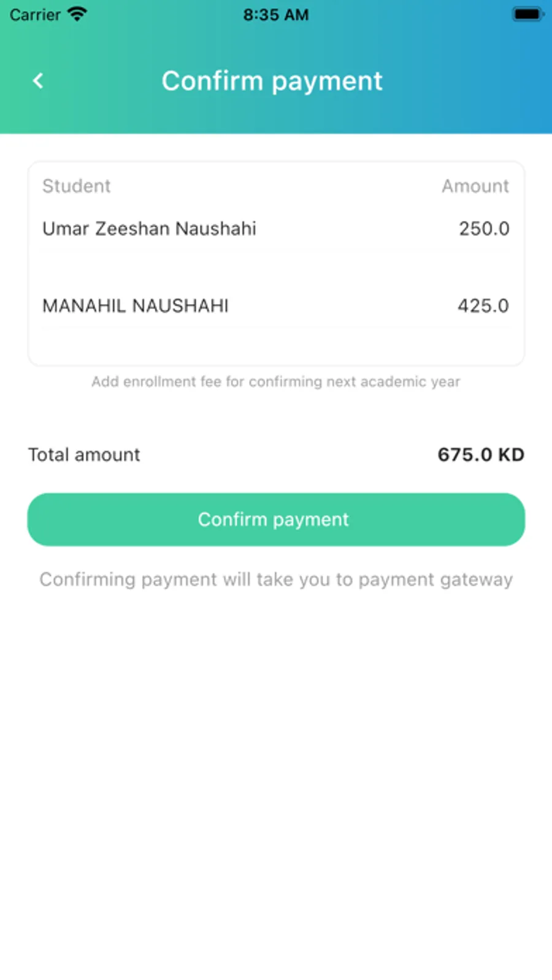Tap the battery icon in the status bar
This screenshot has height=980, width=552.
527,14
